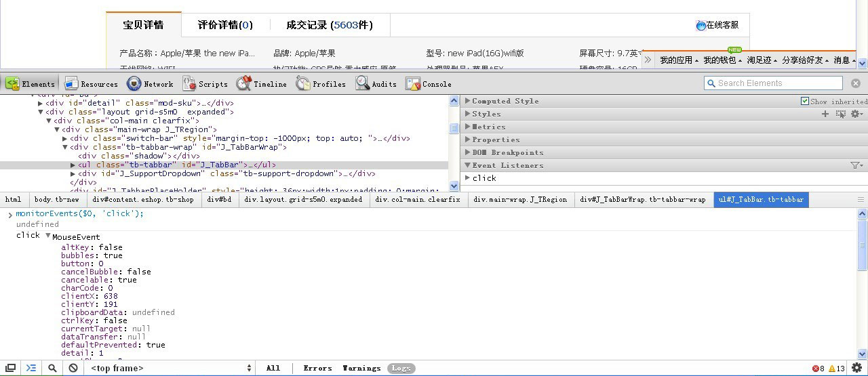Expand the Styles section
The height and width of the screenshot is (376, 868).
coord(467,114)
